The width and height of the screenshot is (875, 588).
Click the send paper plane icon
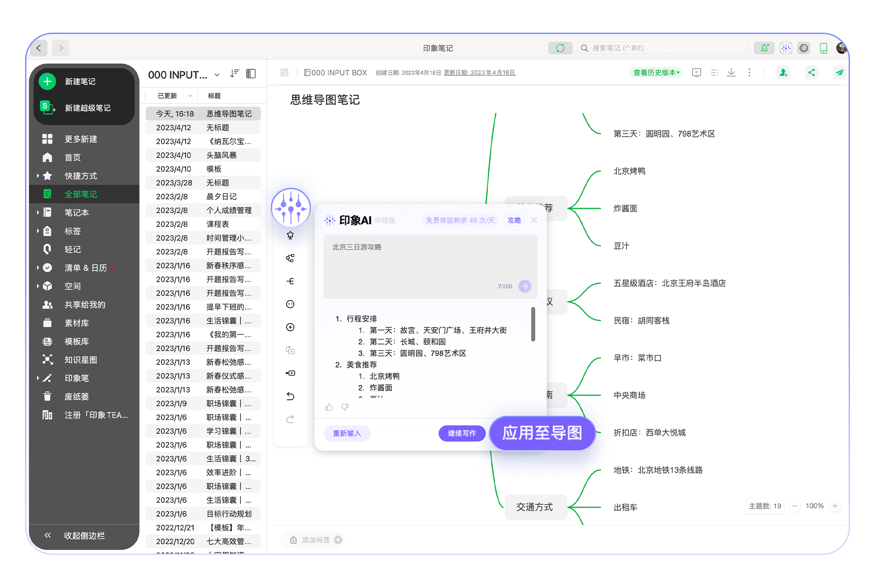pyautogui.click(x=839, y=72)
